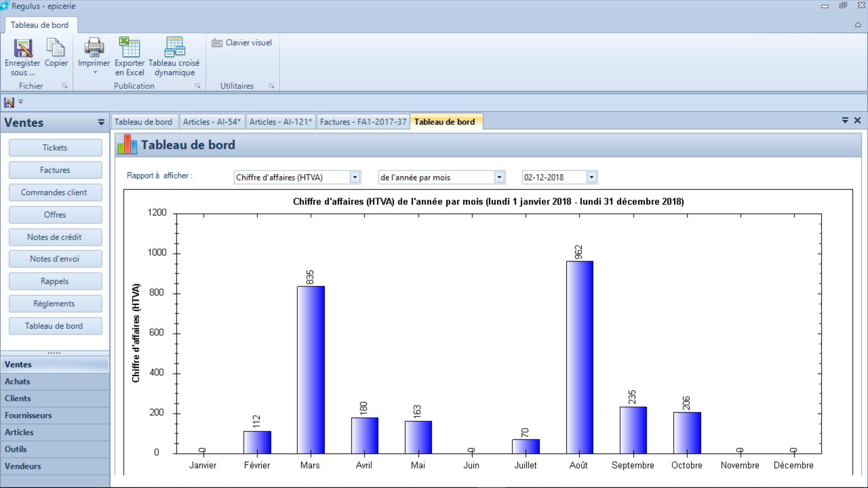Click the Rappels button
The height and width of the screenshot is (488, 868).
55,281
